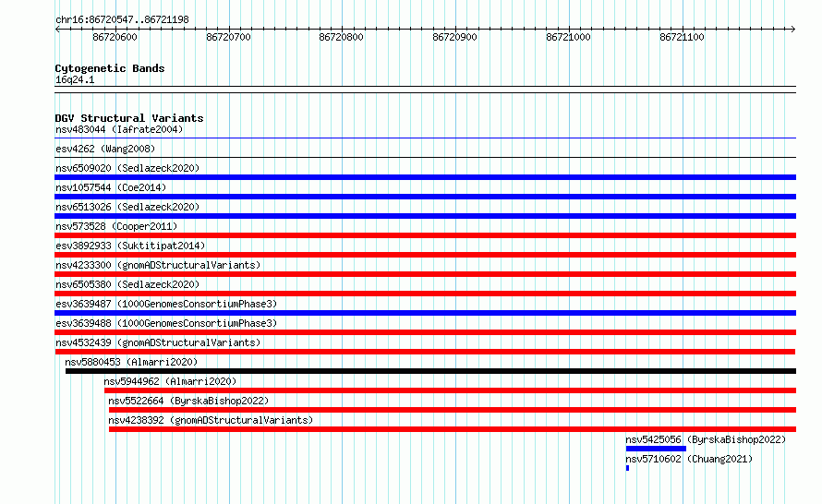Click the tiny blue marker under nsv5710602
This screenshot has width=822, height=504.
coord(627,468)
